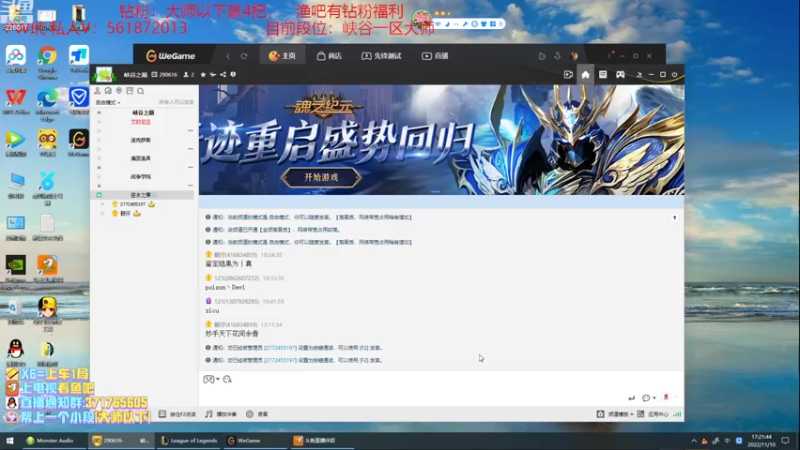The height and width of the screenshot is (450, 800).
Task: Click the channel info badge icon
Action: click(233, 74)
